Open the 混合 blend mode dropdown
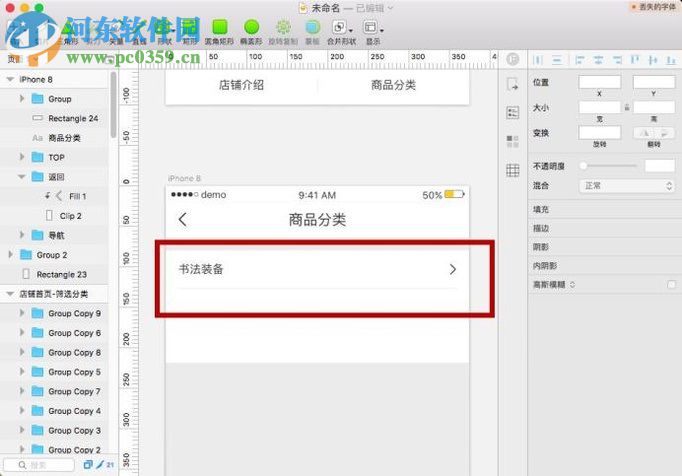The image size is (682, 476). [x=627, y=186]
